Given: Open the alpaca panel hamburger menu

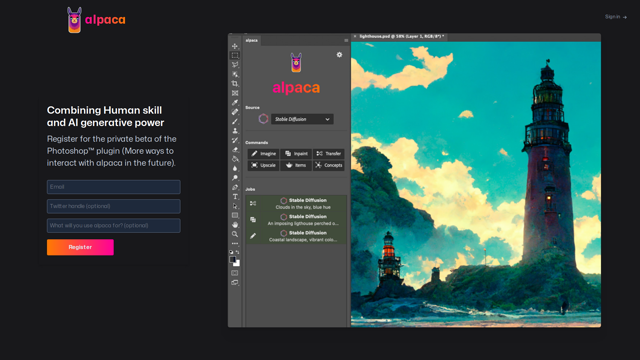Looking at the screenshot, I should [346, 40].
